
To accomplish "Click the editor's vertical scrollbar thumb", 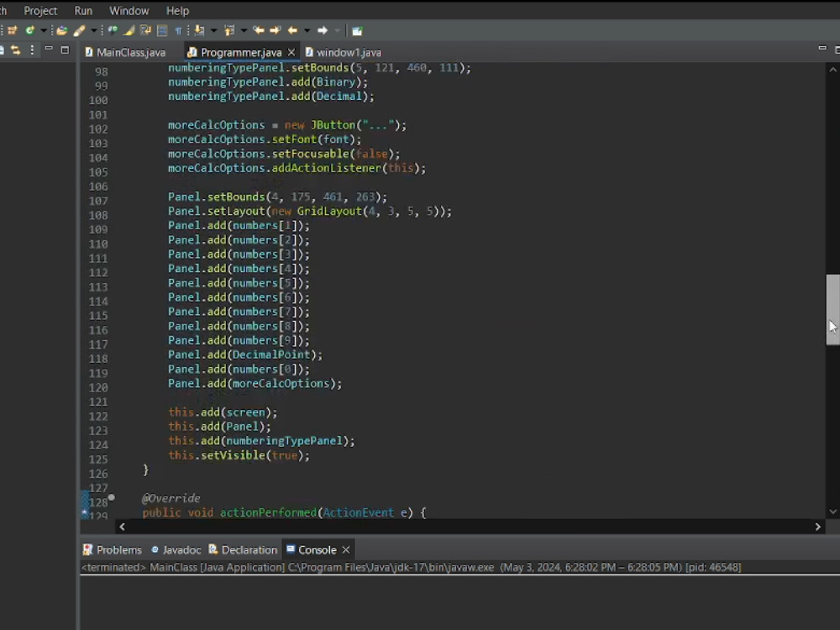I will [x=832, y=308].
